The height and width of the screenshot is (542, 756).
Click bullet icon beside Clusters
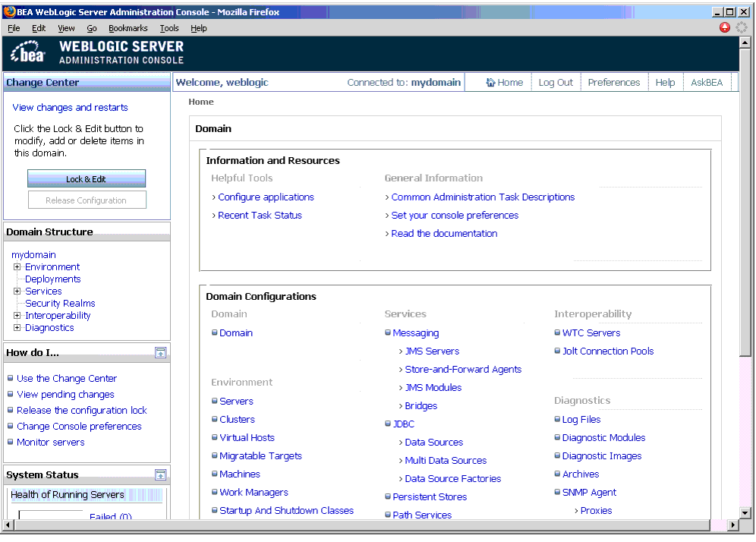(x=215, y=419)
